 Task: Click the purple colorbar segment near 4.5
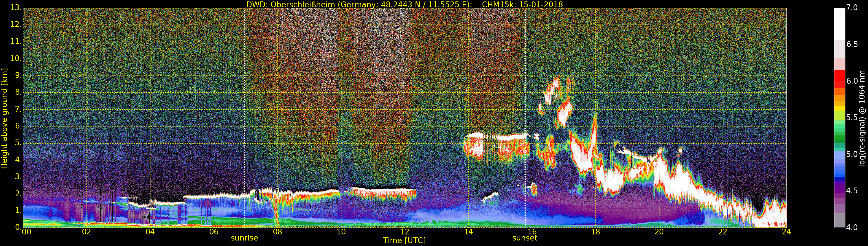(839, 191)
